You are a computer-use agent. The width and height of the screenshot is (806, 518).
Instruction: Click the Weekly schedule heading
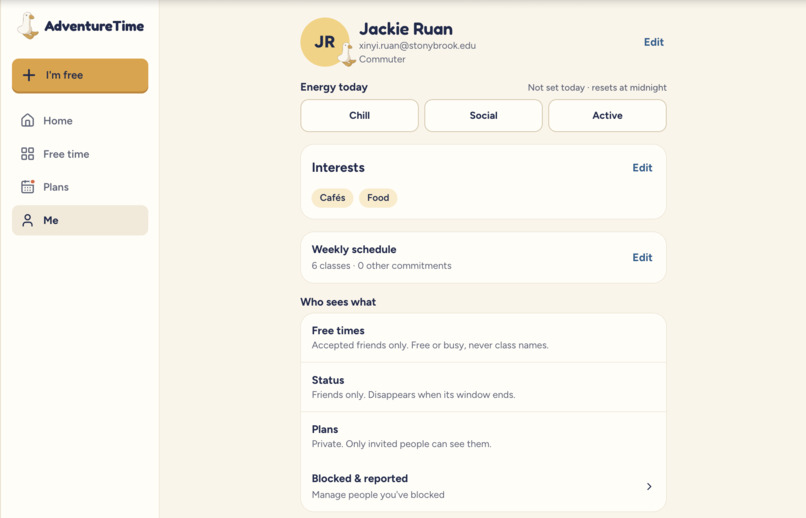(x=354, y=249)
